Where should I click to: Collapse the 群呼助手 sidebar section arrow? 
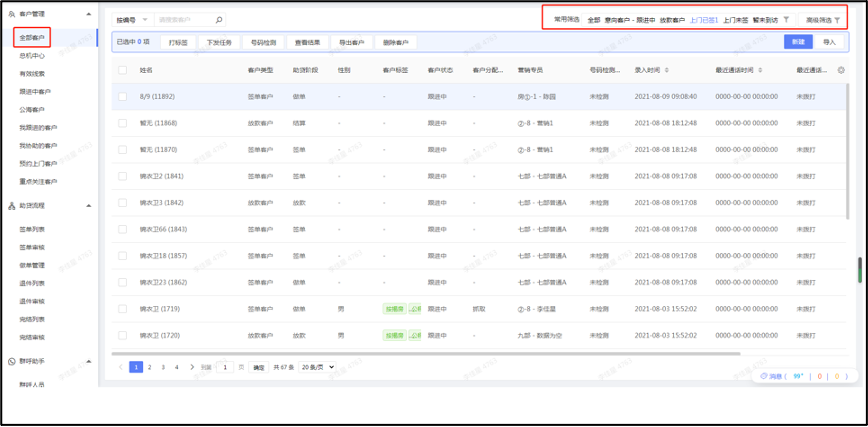click(x=89, y=361)
